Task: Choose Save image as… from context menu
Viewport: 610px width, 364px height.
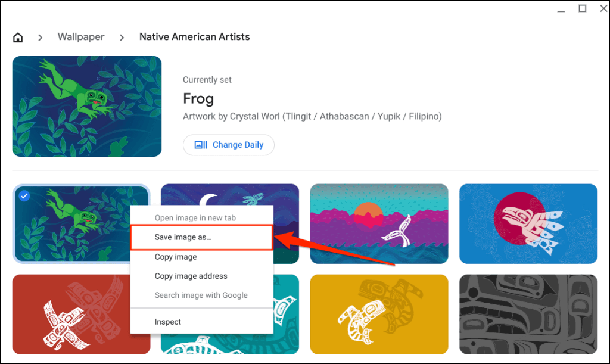Action: [x=183, y=237]
